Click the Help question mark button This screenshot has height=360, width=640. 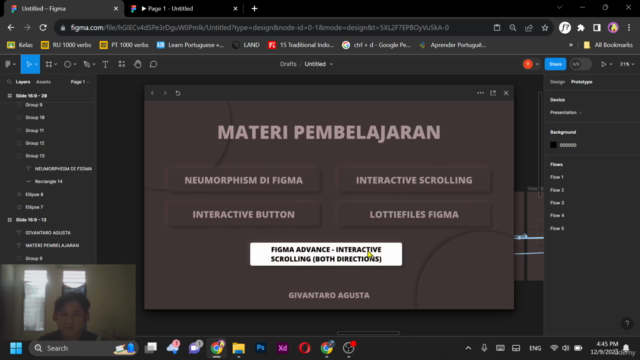click(x=627, y=324)
